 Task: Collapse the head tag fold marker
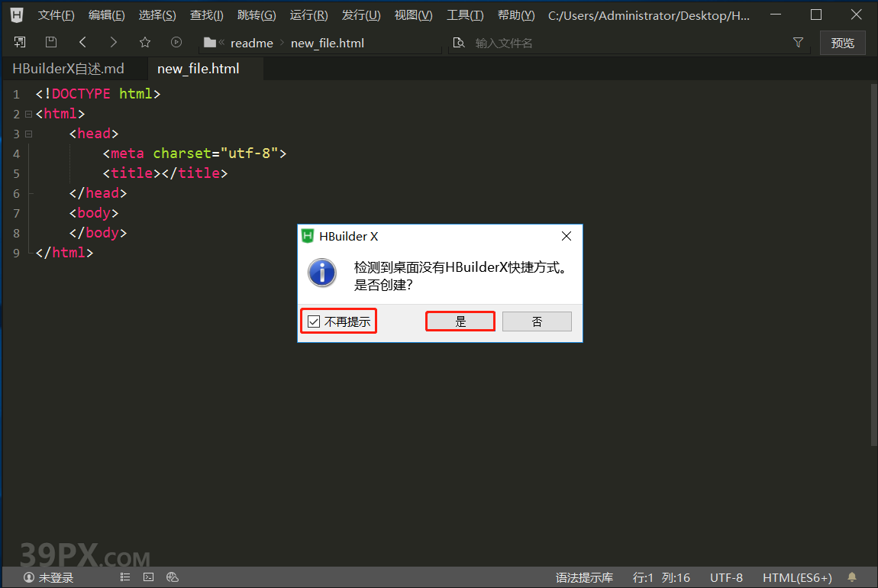28,134
